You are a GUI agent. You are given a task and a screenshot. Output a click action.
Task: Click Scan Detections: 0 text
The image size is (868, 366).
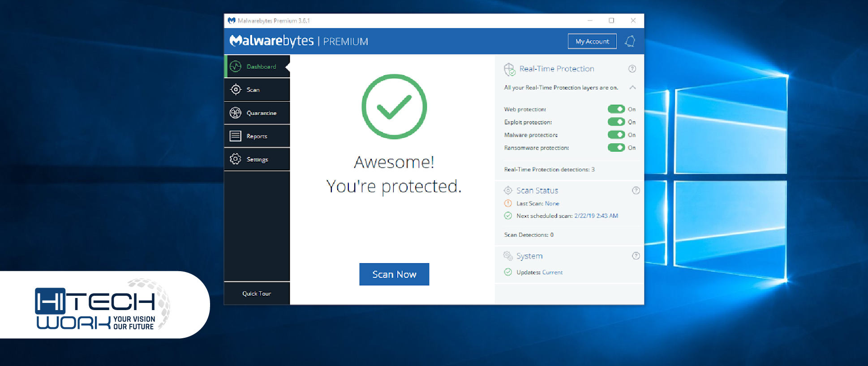click(x=529, y=235)
